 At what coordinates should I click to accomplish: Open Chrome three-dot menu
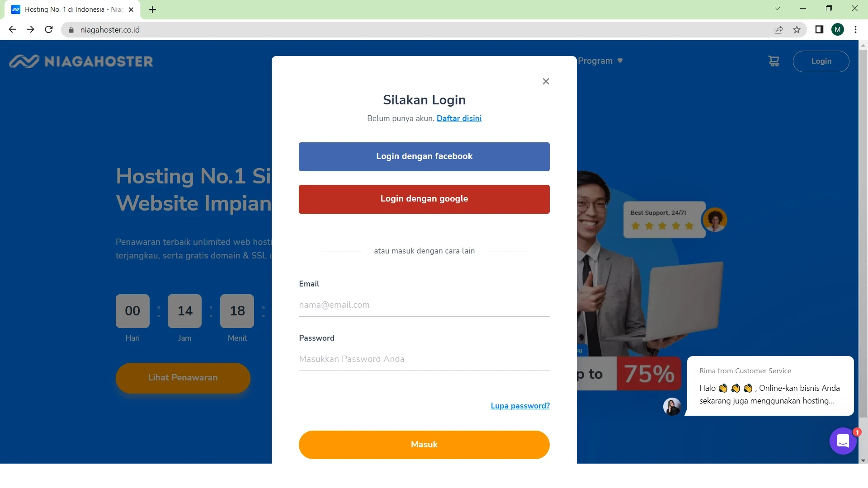[x=855, y=30]
